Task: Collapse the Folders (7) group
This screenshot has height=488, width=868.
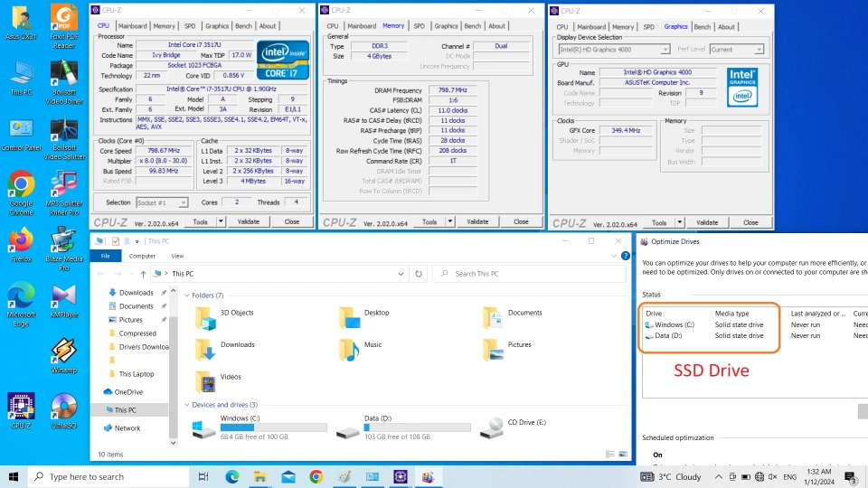Action: tap(187, 295)
